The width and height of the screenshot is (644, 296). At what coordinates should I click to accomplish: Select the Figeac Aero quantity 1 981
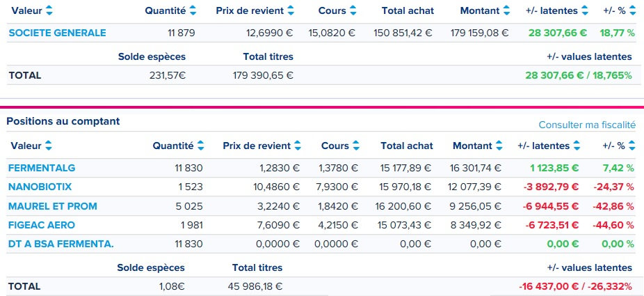point(191,225)
